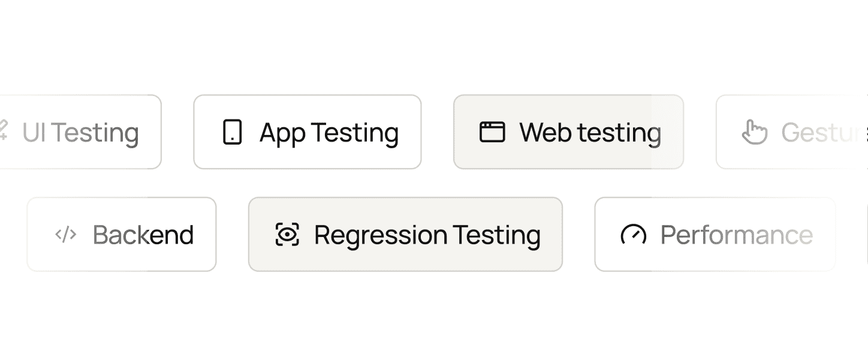Click the mobile phone icon
Screen dimensions: 868x360
[232, 132]
